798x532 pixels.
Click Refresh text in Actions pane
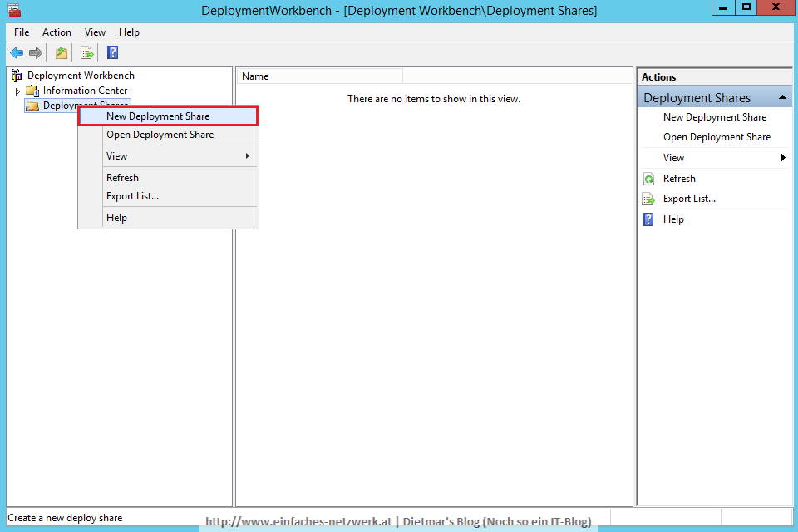[x=679, y=179]
